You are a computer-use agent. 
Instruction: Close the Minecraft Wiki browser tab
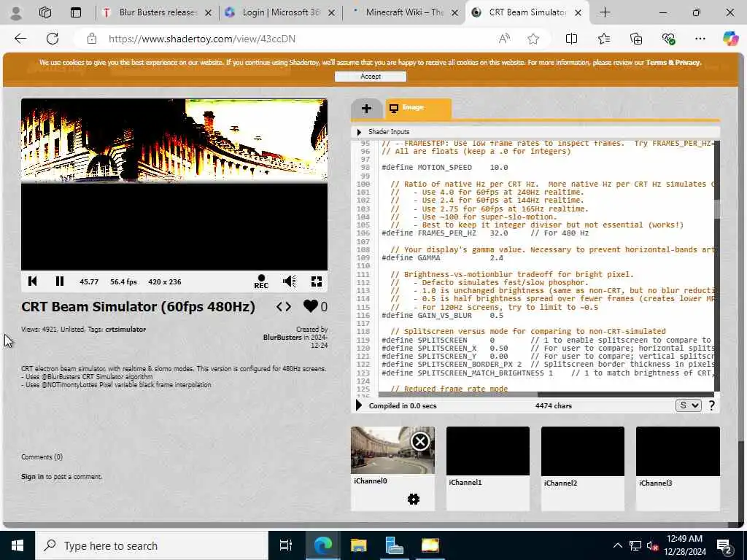(455, 13)
